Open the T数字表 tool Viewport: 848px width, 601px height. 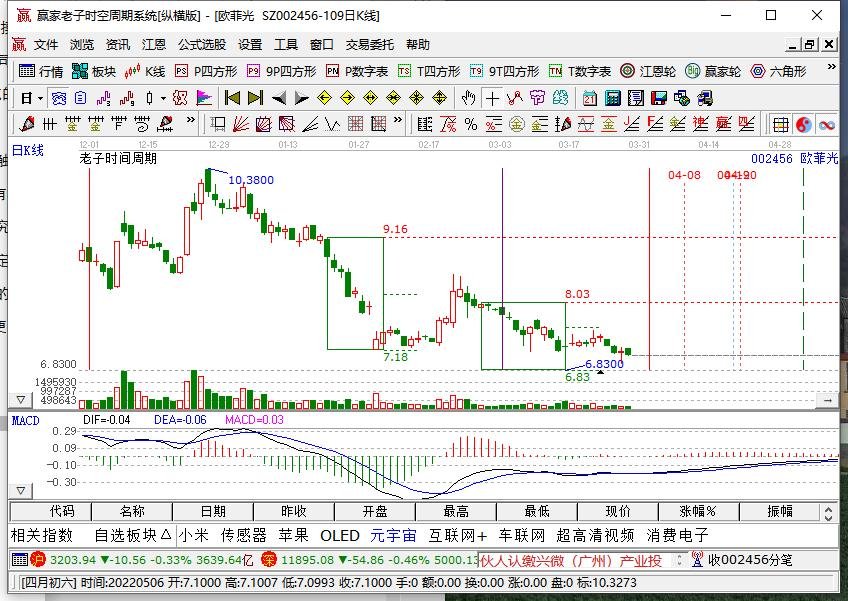pyautogui.click(x=580, y=71)
